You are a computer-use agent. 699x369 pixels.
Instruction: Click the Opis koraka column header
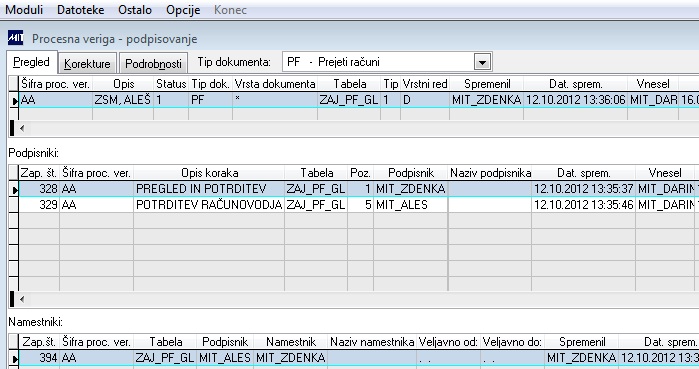click(209, 173)
